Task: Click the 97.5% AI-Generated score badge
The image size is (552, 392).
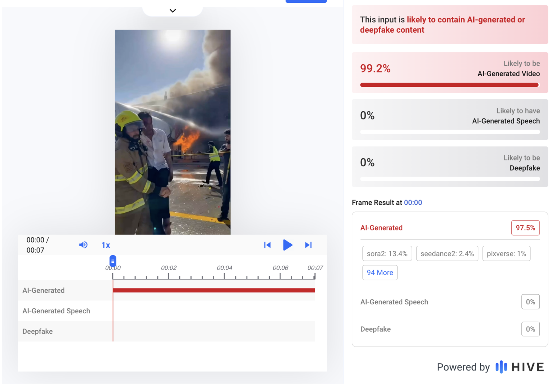Action: click(x=525, y=228)
